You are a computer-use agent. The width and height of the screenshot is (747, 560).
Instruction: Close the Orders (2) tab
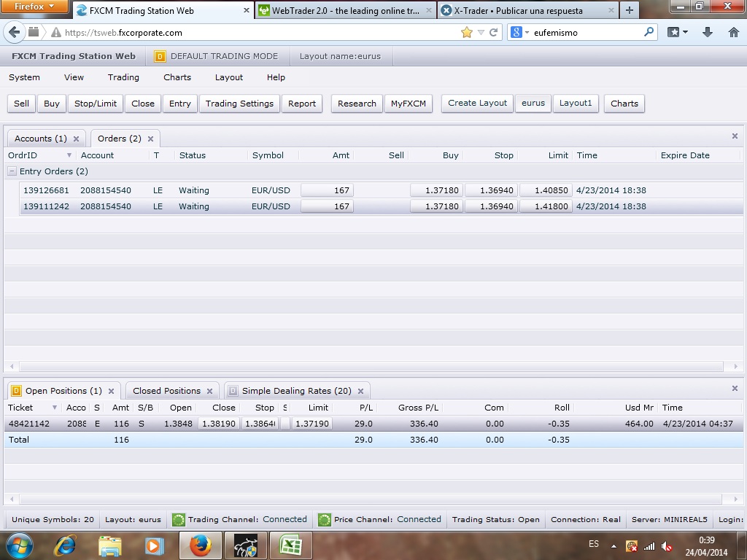[x=150, y=139]
